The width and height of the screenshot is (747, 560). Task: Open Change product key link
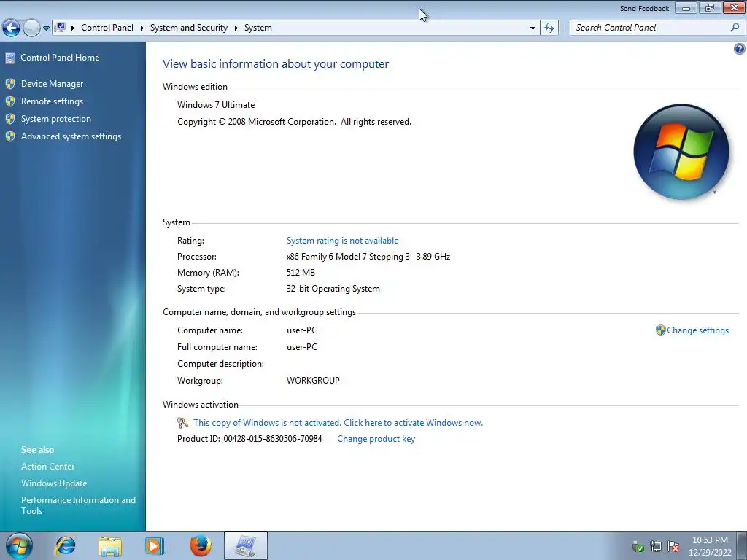[376, 439]
